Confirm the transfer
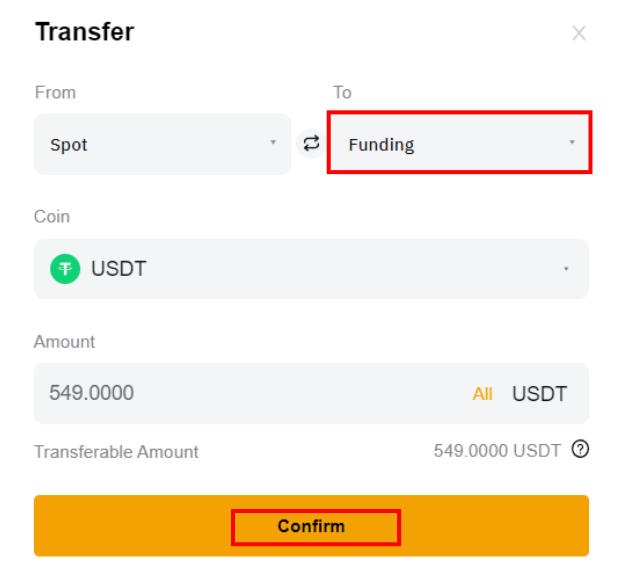This screenshot has width=627, height=566. (x=311, y=526)
